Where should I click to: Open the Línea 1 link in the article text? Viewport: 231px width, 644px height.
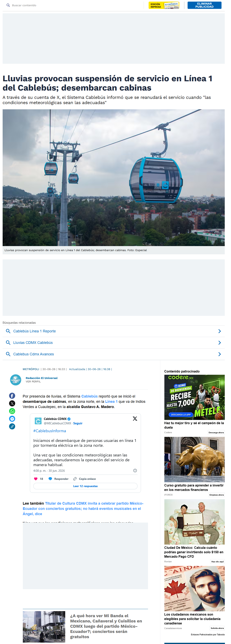point(111,402)
